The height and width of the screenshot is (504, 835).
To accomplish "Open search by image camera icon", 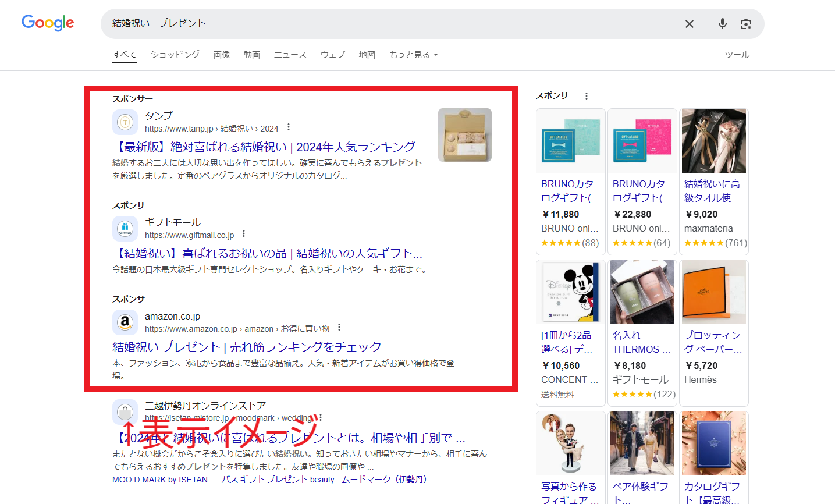I will coord(746,24).
